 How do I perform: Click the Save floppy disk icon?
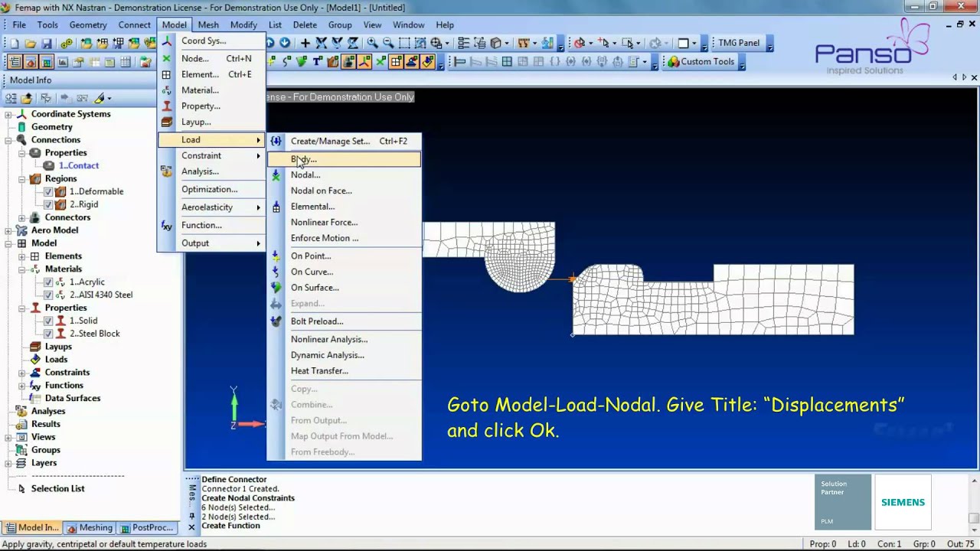click(47, 44)
